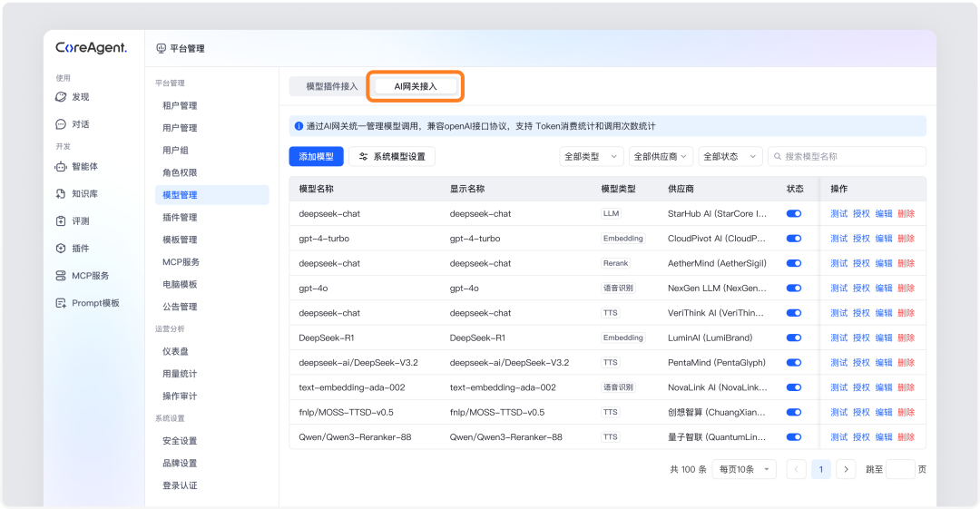Open 角色权限 menu item
The width and height of the screenshot is (980, 509).
[x=180, y=172]
